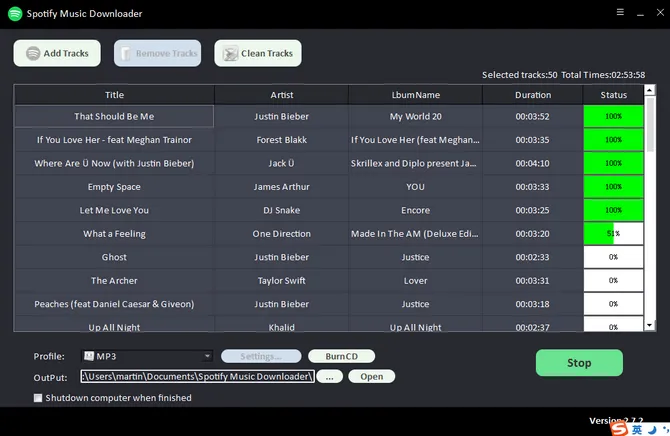The width and height of the screenshot is (670, 436).
Task: Click the LbumName column header
Action: coord(415,95)
